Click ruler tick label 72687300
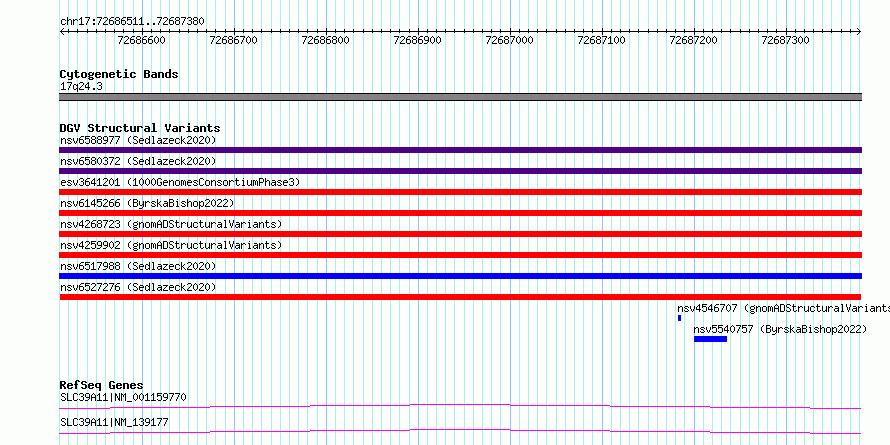The width and height of the screenshot is (890, 445). (x=786, y=40)
